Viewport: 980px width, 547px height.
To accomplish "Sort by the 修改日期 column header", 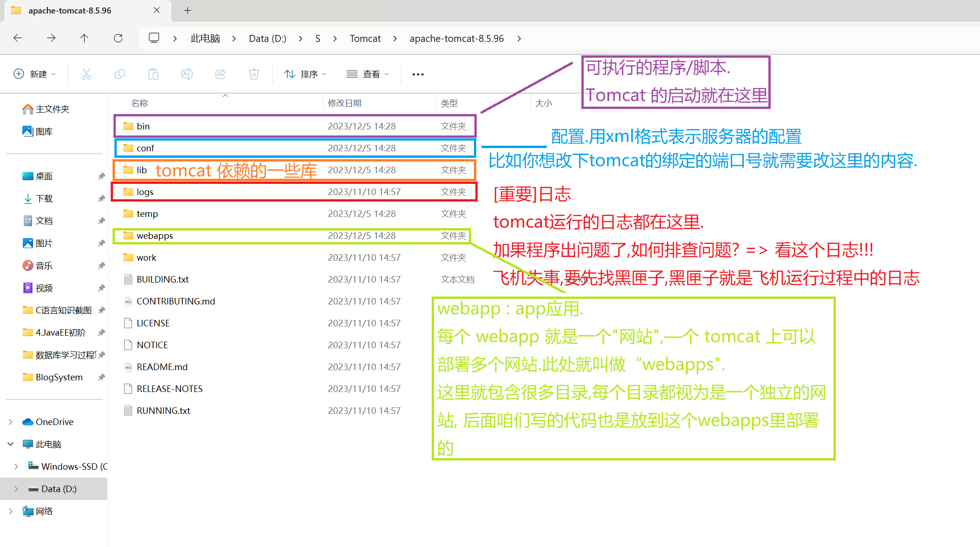I will point(345,103).
